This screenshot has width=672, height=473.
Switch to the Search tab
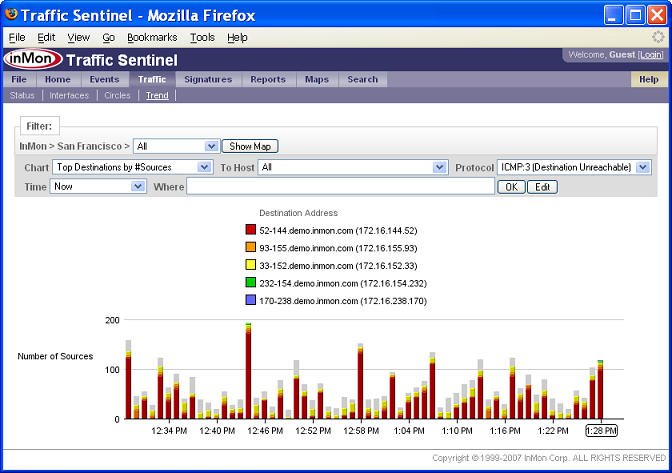(363, 79)
